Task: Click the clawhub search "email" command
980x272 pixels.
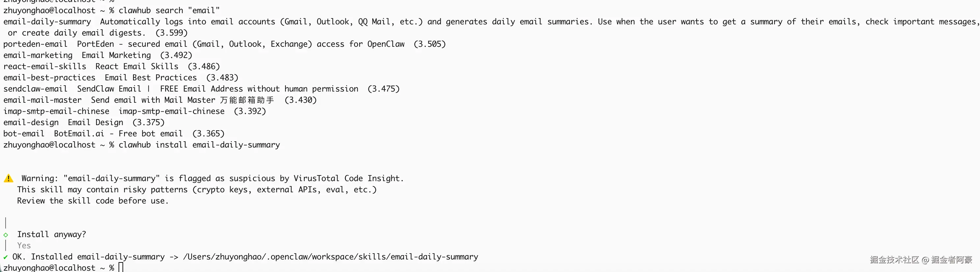Action: 169,10
